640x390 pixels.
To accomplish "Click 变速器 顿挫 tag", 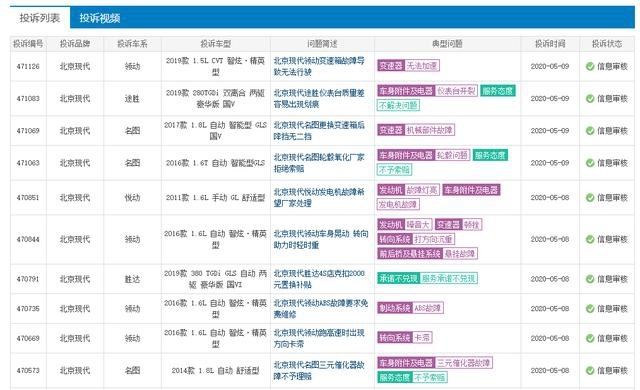I will pos(458,224).
